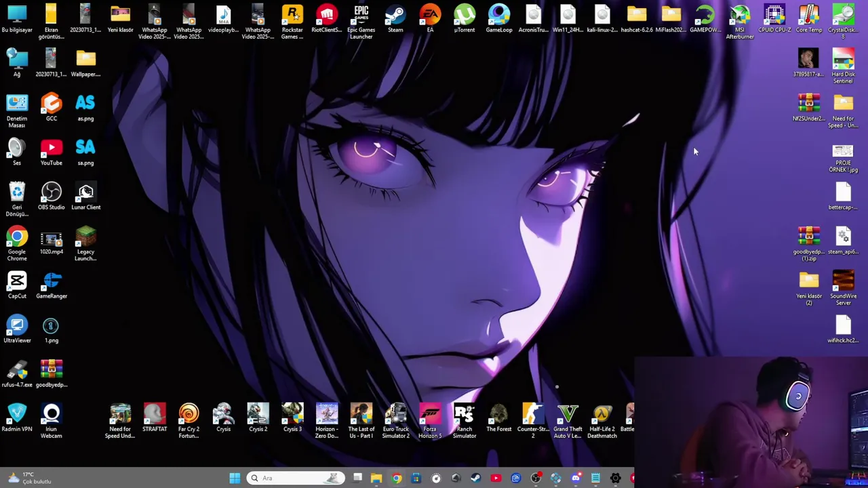
Task: Select the first Crysis game icon
Action: coord(223,418)
